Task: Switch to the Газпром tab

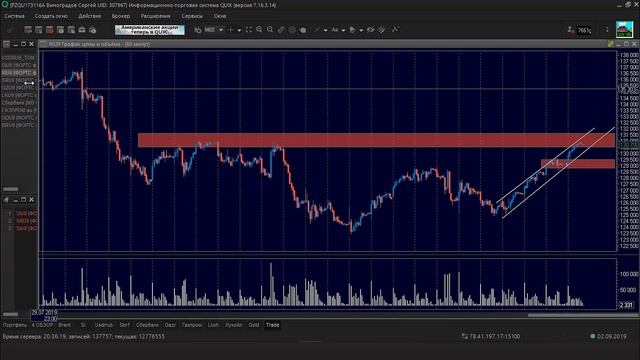Action: (x=192, y=325)
